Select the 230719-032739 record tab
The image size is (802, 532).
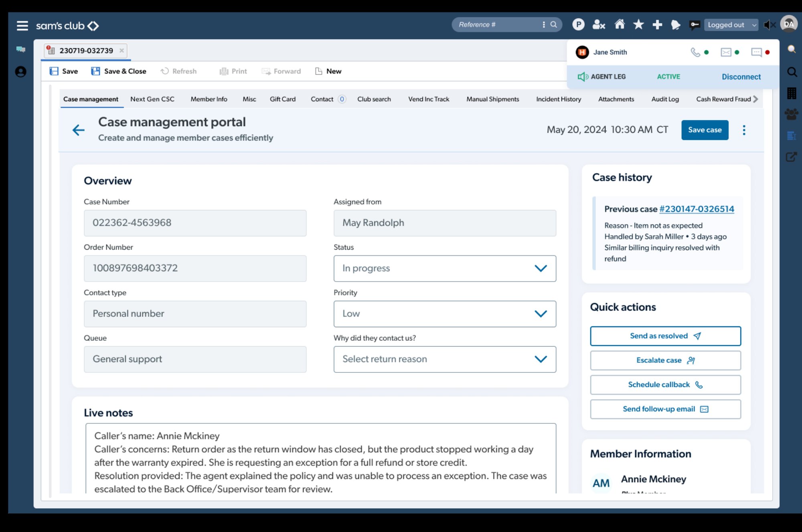click(x=85, y=51)
